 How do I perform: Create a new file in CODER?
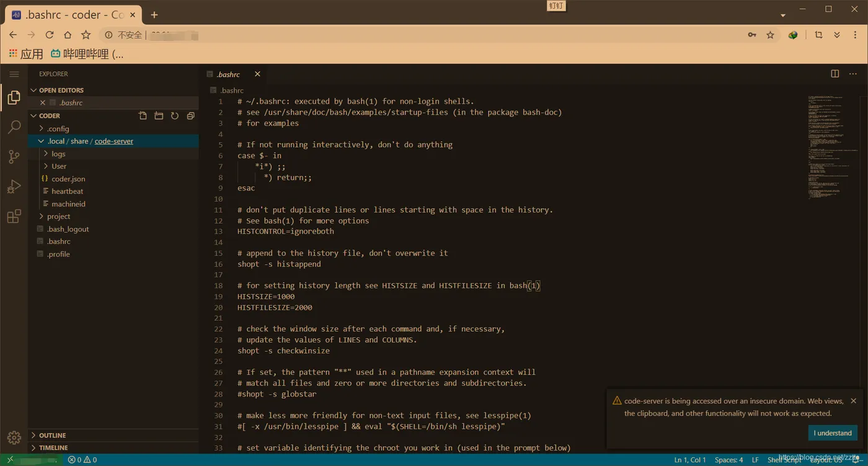[143, 116]
